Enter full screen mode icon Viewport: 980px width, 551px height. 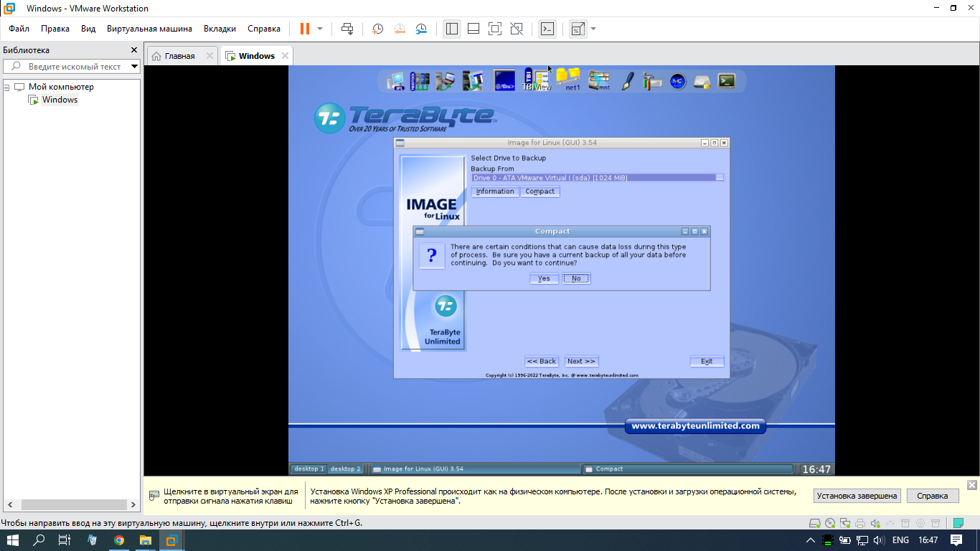494,29
